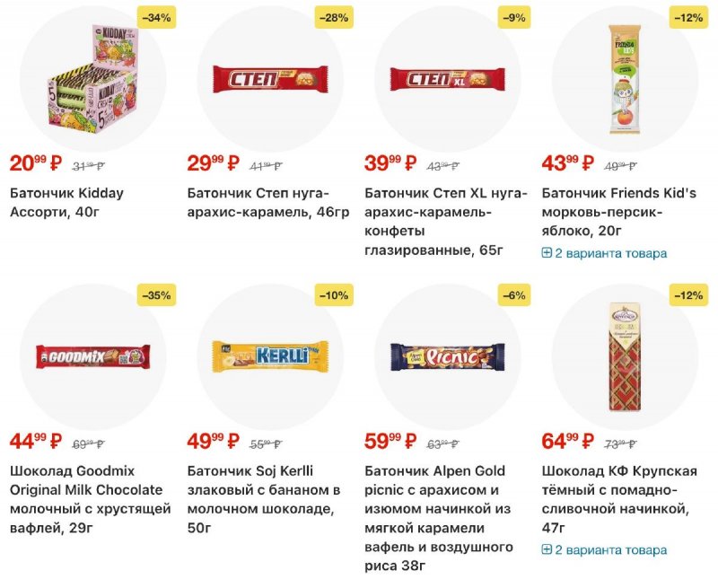
Task: Click the −34% discount badge on Kidday
Action: (156, 17)
